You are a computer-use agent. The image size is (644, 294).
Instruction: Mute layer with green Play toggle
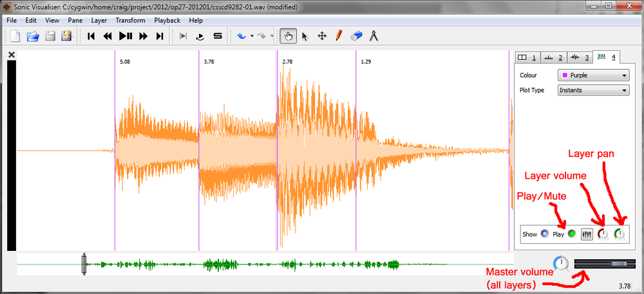click(571, 235)
